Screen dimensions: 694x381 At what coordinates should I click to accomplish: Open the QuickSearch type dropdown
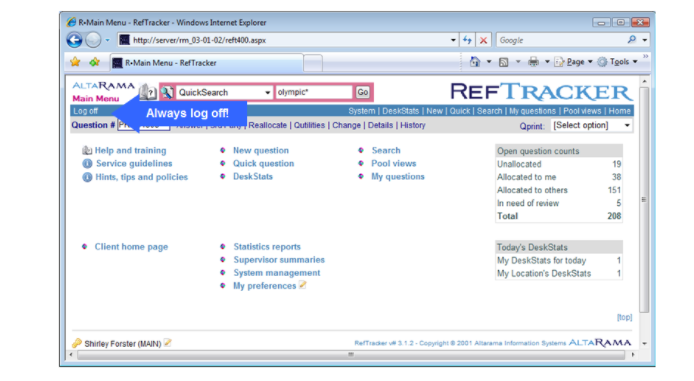tap(224, 92)
